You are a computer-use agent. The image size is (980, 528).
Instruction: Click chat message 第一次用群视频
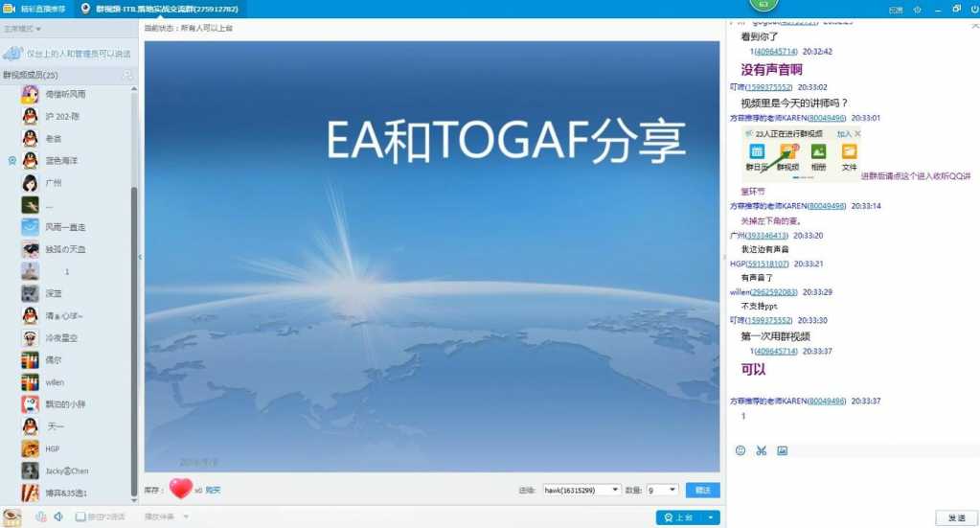point(775,336)
